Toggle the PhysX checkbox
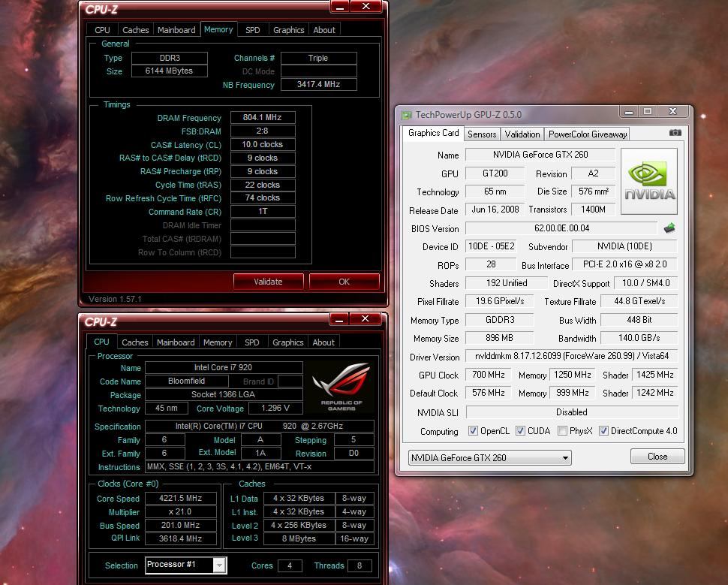Image resolution: width=728 pixels, height=585 pixels. 562,431
